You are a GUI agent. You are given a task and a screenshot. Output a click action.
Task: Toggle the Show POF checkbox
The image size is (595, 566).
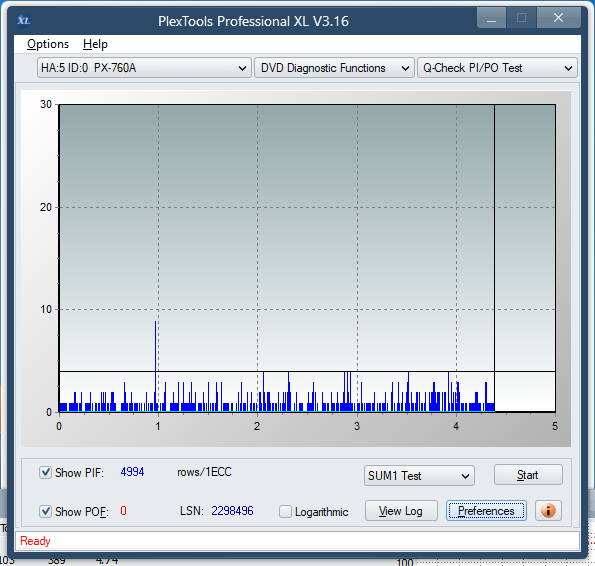point(46,511)
